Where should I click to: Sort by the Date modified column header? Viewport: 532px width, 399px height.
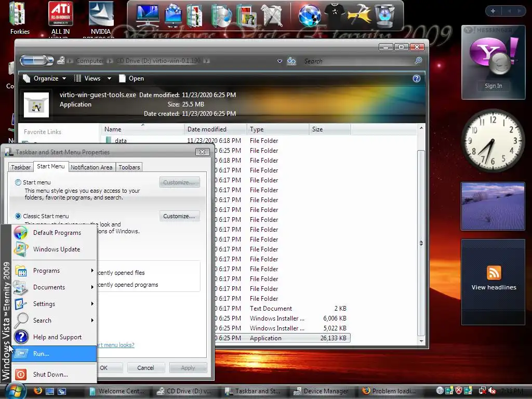click(x=216, y=129)
